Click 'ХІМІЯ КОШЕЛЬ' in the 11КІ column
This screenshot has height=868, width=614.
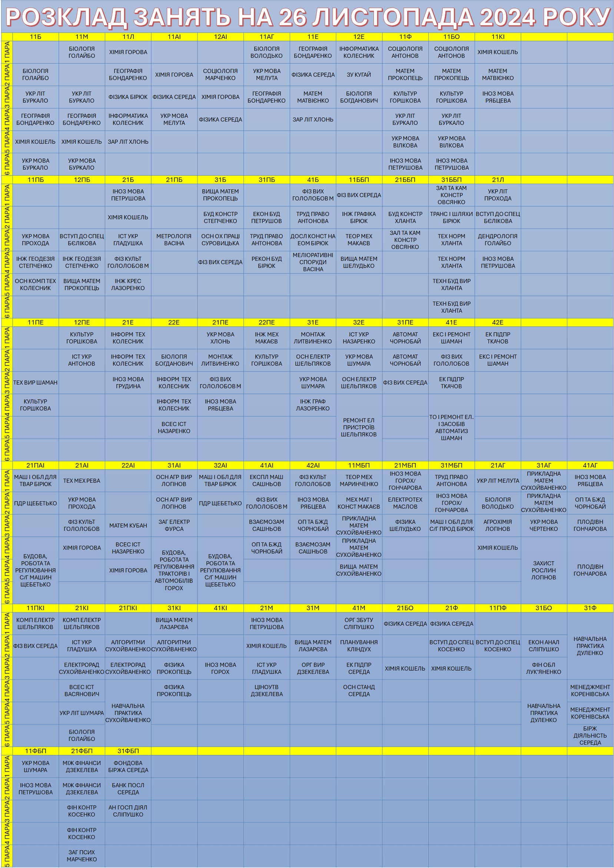click(498, 52)
